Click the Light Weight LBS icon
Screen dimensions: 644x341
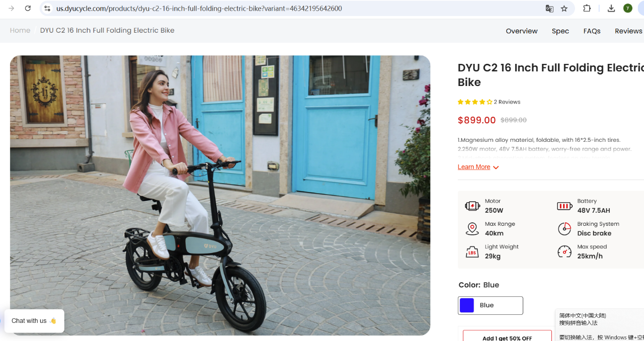472,252
